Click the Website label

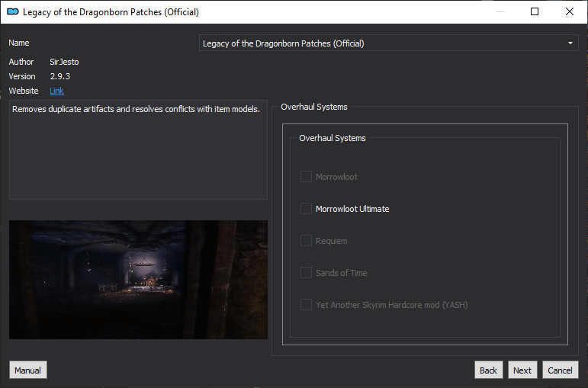point(24,91)
